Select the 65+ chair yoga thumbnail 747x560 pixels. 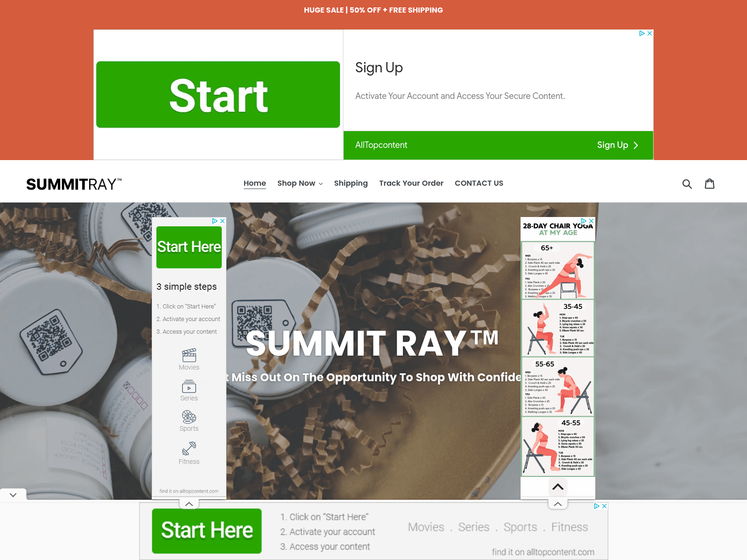558,270
